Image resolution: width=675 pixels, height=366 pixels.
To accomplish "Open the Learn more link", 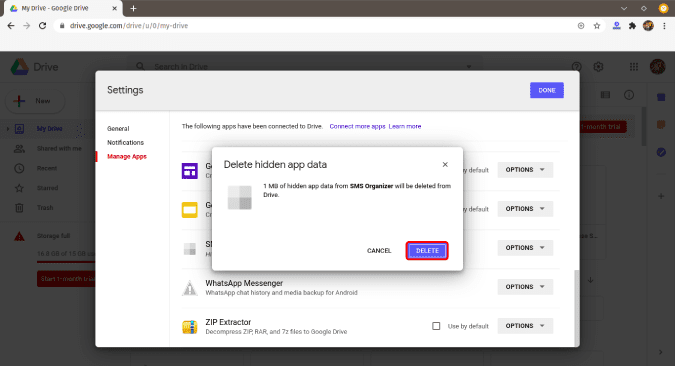I will 405,127.
